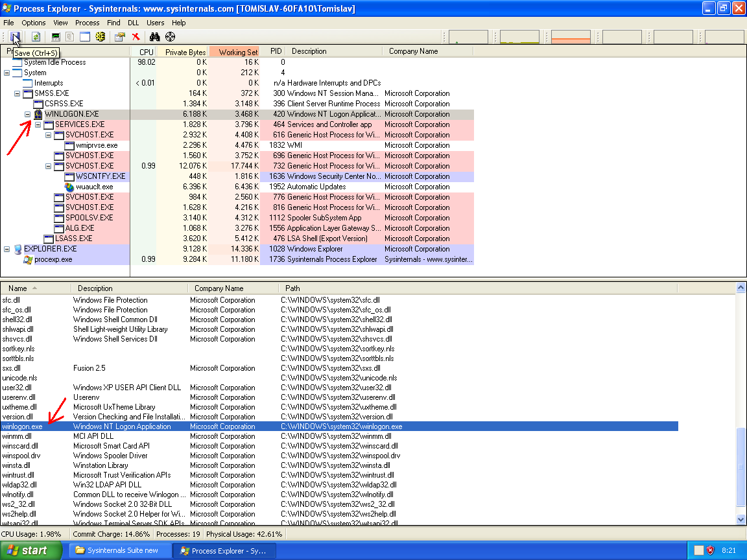This screenshot has height=560, width=747.
Task: Open Properties via toolbar icon
Action: pos(120,37)
